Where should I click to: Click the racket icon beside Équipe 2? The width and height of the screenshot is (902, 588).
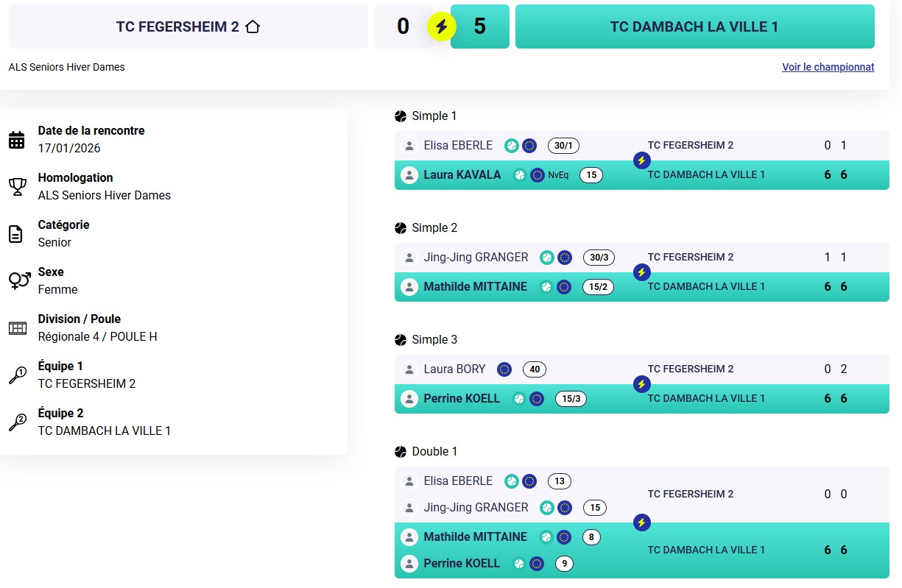pos(17,422)
